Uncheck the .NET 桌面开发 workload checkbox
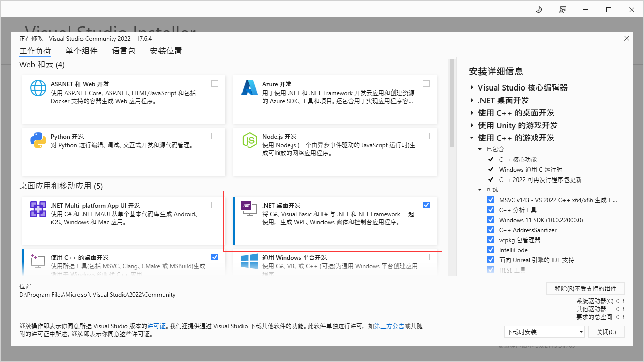644x362 pixels. click(426, 205)
